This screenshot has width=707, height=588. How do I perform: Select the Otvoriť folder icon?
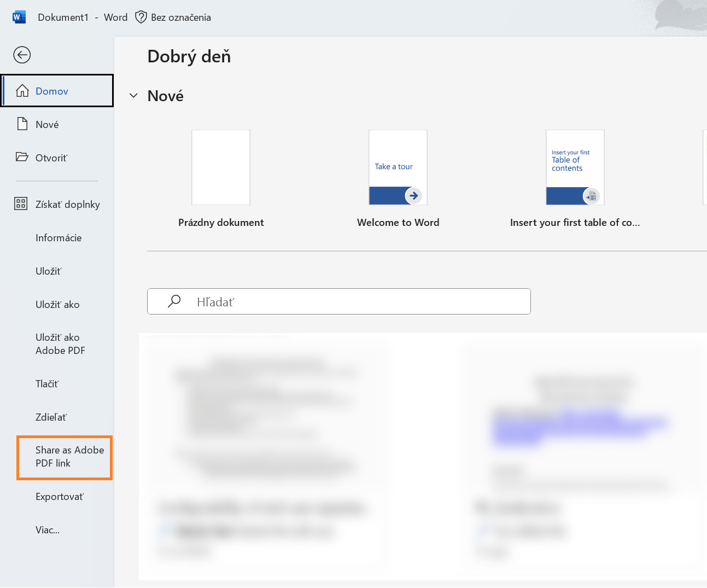click(22, 157)
